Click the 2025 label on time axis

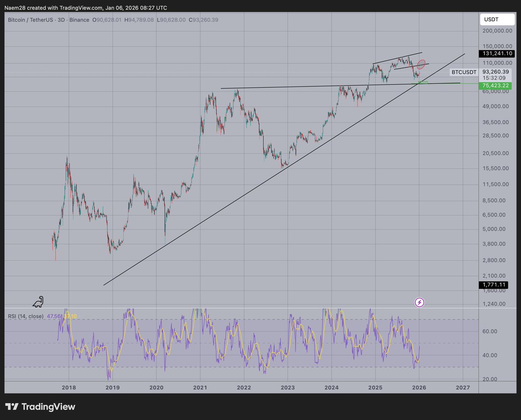tap(375, 388)
